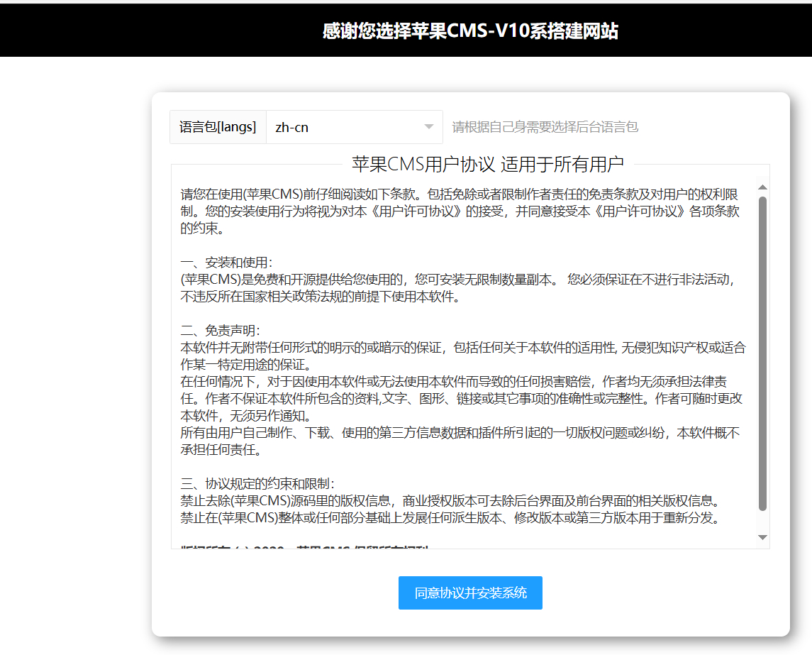Image resolution: width=812 pixels, height=655 pixels.
Task: Click the line starting 本软件并无附带任何形式
Action: pyautogui.click(x=463, y=356)
